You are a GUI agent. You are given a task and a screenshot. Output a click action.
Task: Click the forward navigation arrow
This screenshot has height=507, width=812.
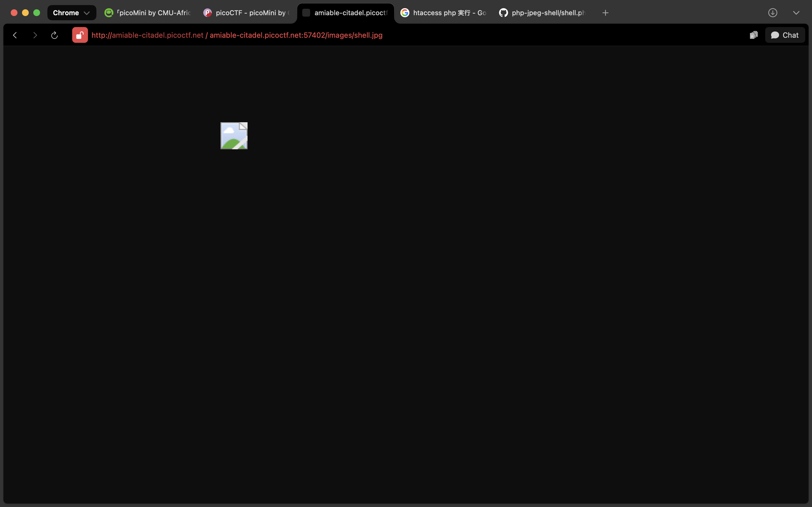35,35
